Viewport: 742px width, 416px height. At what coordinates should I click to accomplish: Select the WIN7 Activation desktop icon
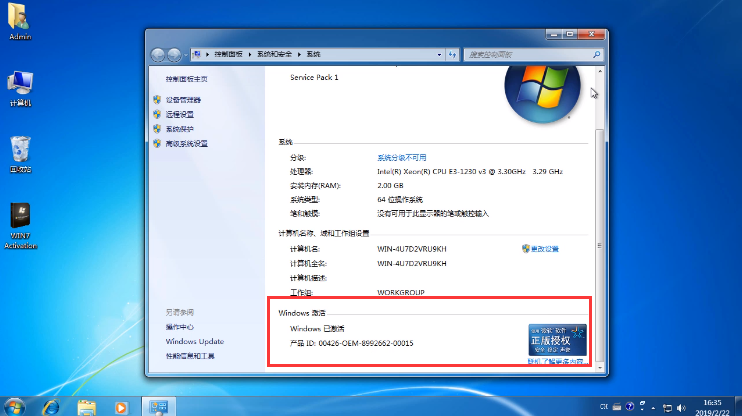(20, 226)
